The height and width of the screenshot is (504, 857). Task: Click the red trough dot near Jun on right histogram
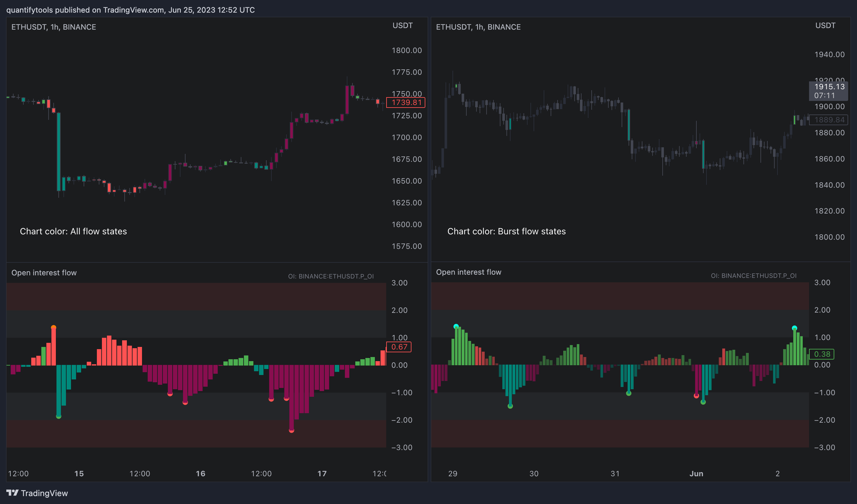tap(696, 396)
